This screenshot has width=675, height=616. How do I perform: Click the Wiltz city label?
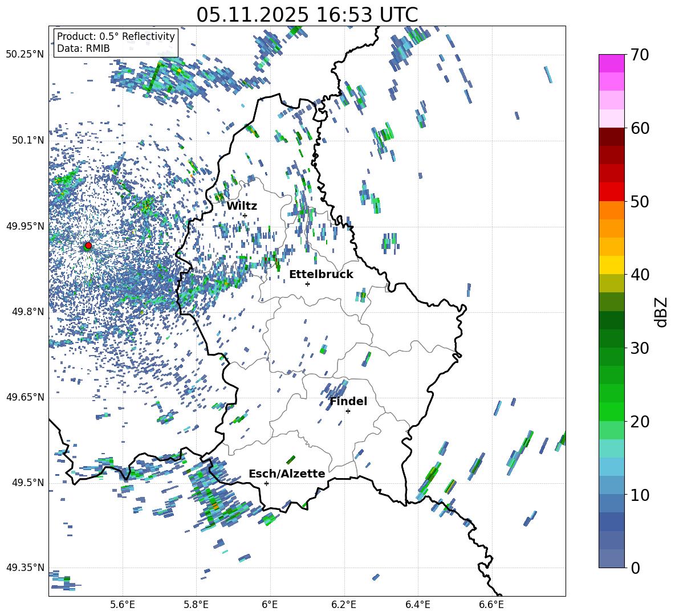(x=242, y=206)
